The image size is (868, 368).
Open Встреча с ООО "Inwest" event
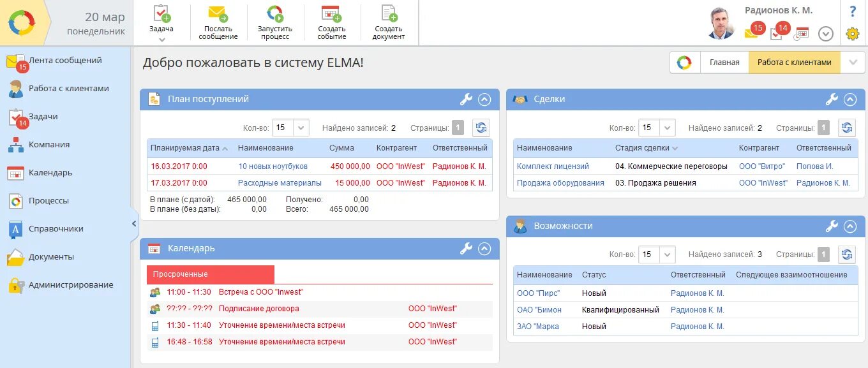tap(261, 292)
